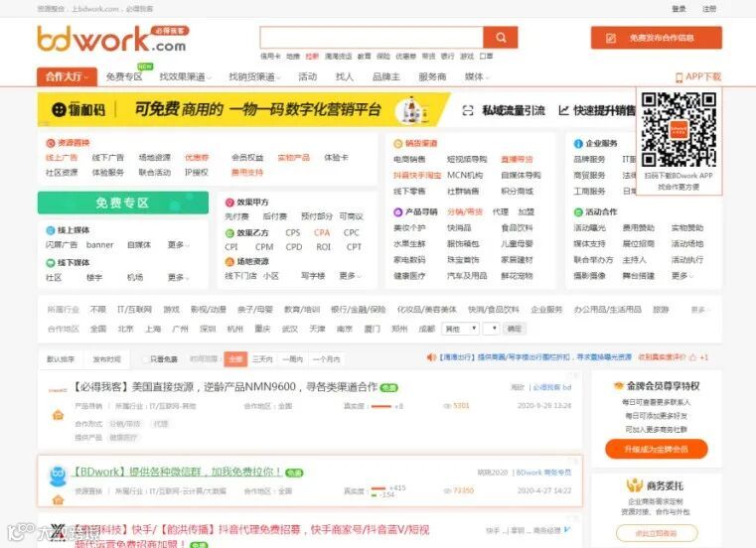Click into the search input field

[x=372, y=38]
